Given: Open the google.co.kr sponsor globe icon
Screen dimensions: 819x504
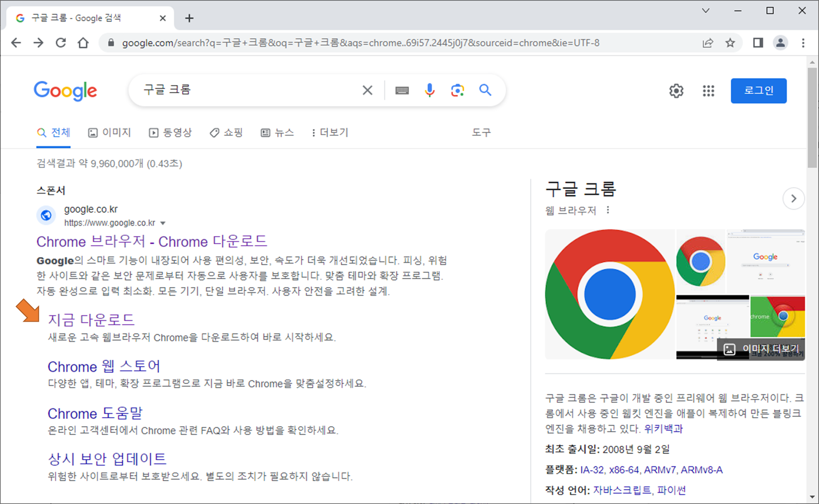Looking at the screenshot, I should [x=46, y=215].
